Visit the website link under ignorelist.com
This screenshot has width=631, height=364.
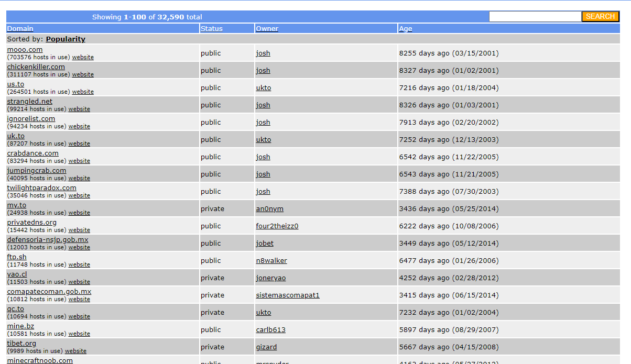79,126
